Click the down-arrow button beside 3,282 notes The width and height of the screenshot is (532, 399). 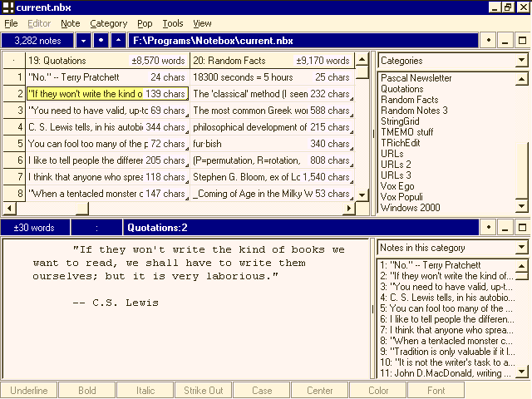tap(83, 41)
